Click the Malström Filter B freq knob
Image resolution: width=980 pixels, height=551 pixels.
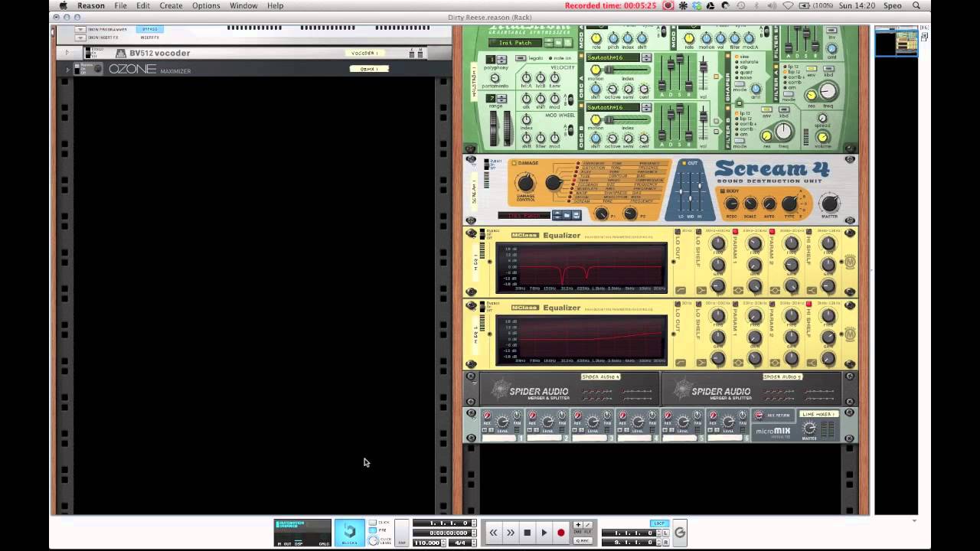[782, 132]
